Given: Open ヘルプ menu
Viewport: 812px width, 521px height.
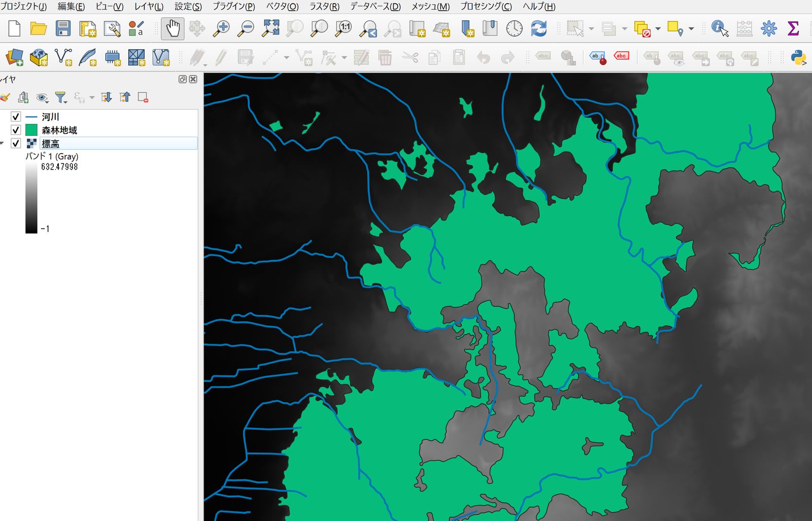Looking at the screenshot, I should (539, 7).
